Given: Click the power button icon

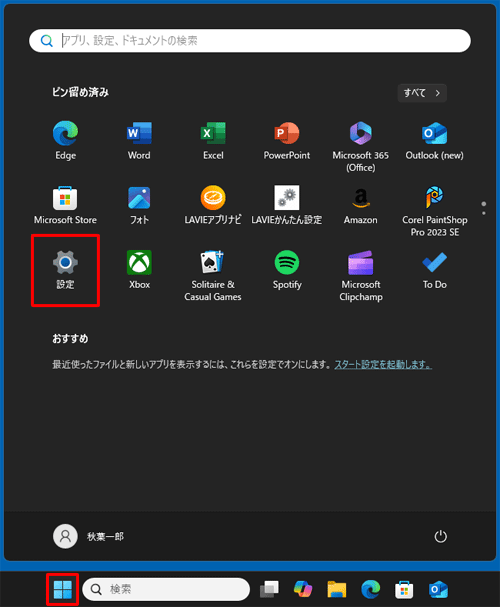Looking at the screenshot, I should (440, 537).
